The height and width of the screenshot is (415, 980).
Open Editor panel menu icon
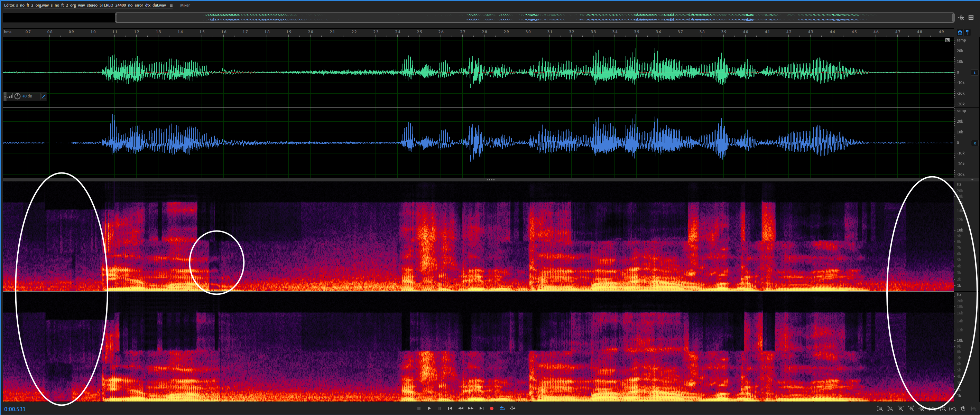(x=171, y=5)
